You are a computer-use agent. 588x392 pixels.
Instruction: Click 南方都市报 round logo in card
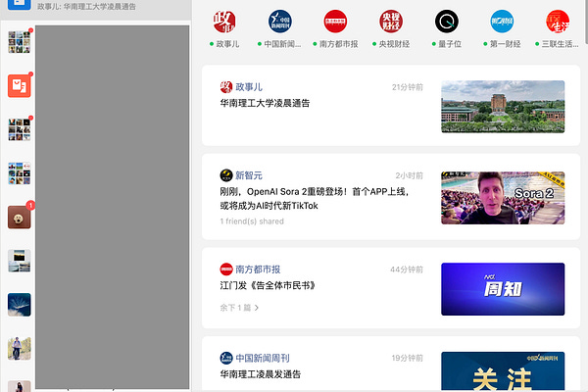point(226,269)
